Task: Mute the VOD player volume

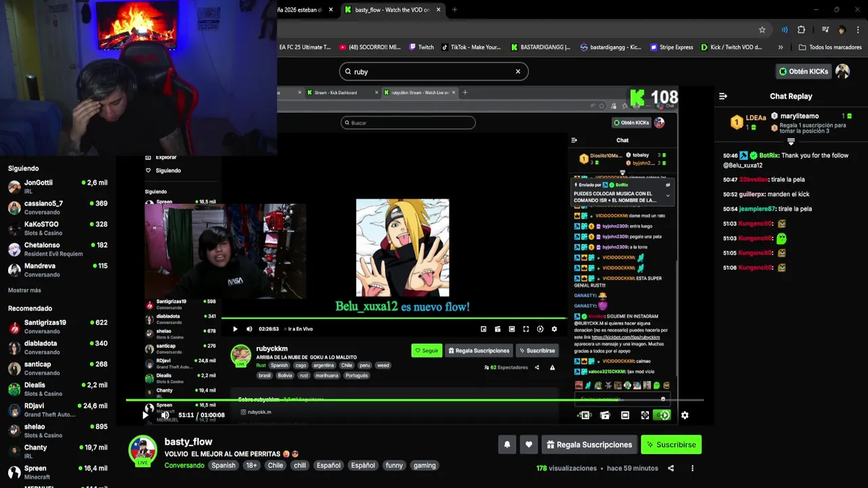Action: 165,415
